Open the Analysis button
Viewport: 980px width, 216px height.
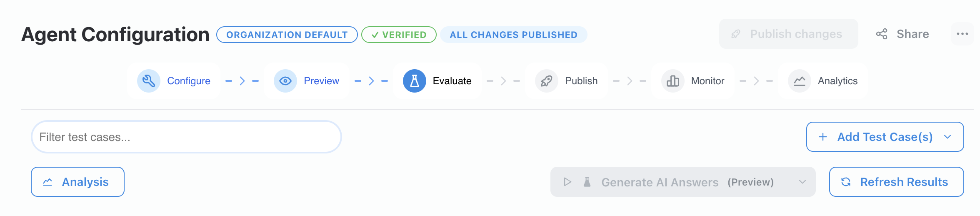tap(77, 182)
